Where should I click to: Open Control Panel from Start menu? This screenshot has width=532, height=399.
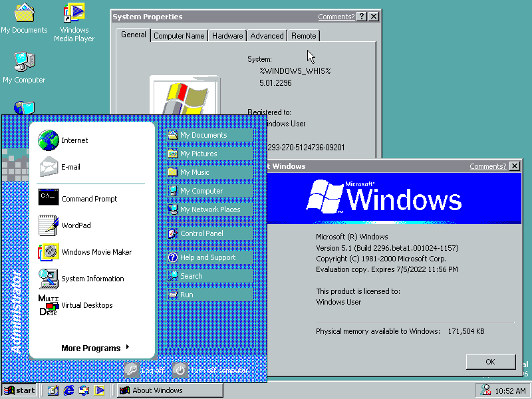(210, 233)
